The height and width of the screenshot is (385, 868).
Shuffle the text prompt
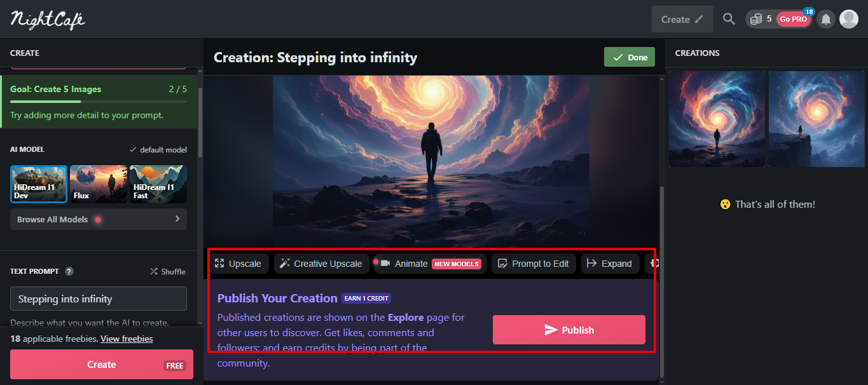(x=168, y=271)
